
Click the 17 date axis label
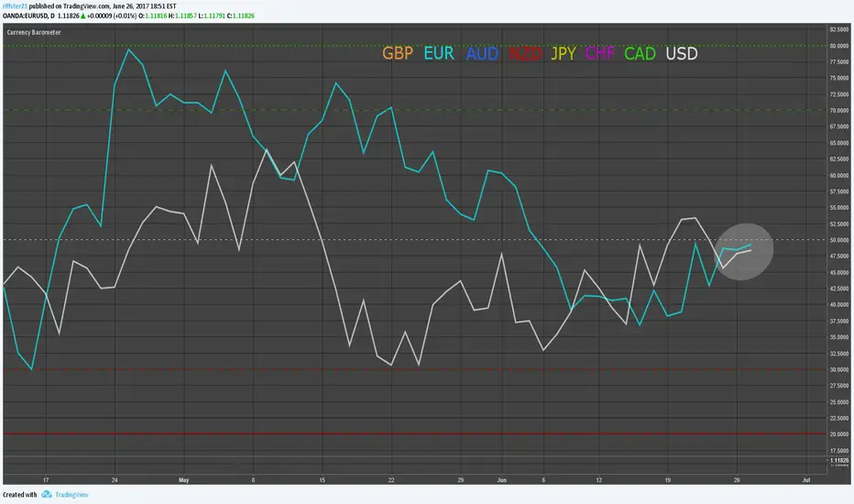[x=46, y=480]
